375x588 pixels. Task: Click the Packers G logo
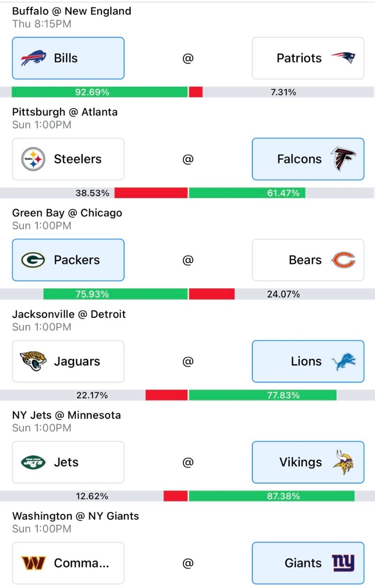[x=33, y=260]
